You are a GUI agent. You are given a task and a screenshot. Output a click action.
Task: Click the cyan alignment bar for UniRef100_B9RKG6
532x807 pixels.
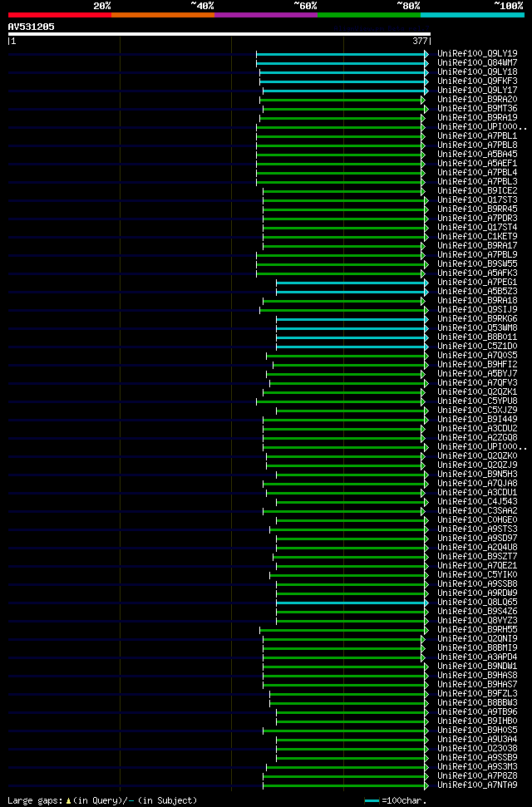pyautogui.click(x=352, y=319)
